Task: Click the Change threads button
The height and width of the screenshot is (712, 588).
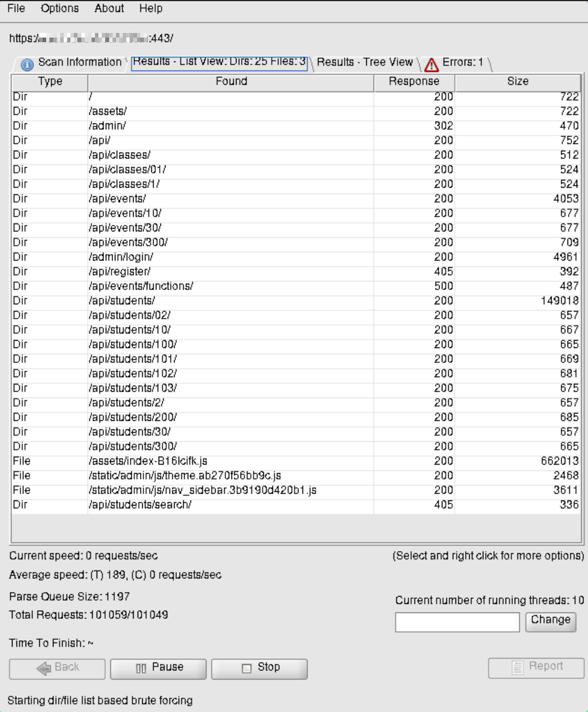Action: (x=550, y=621)
